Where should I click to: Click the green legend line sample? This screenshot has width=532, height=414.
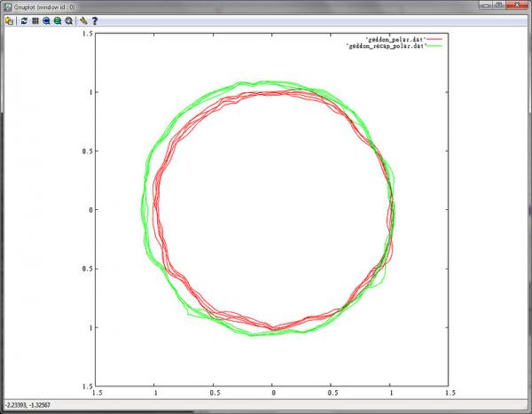point(434,46)
